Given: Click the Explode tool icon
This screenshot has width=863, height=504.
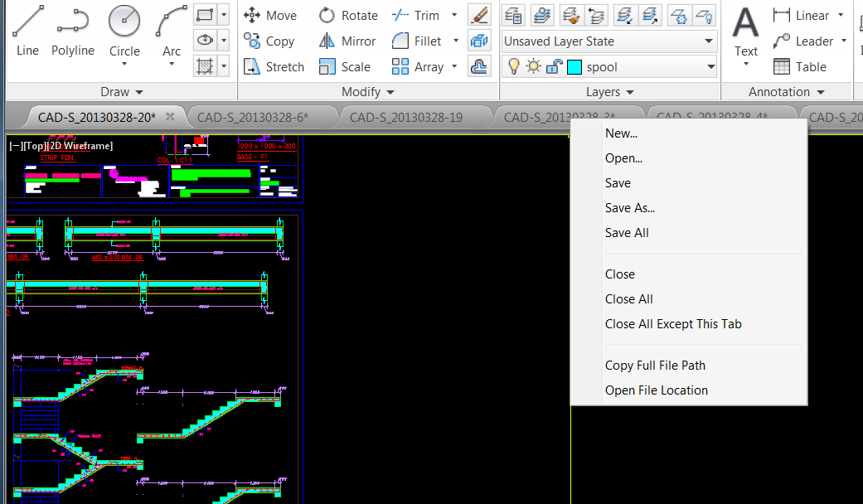Looking at the screenshot, I should (x=479, y=41).
